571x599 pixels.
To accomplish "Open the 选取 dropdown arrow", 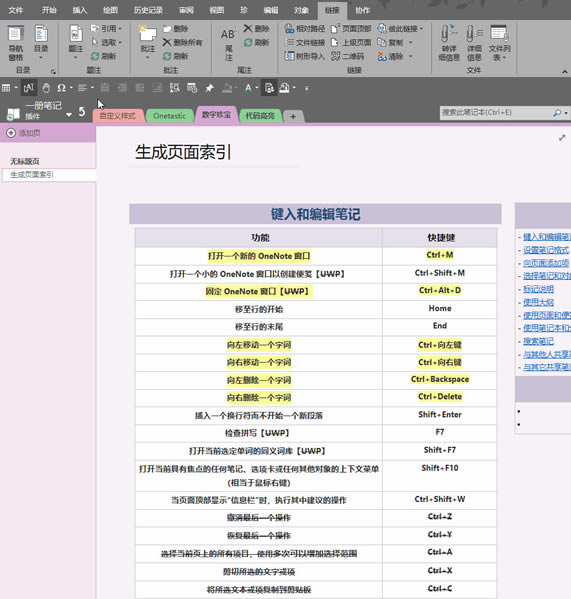I will click(x=120, y=42).
